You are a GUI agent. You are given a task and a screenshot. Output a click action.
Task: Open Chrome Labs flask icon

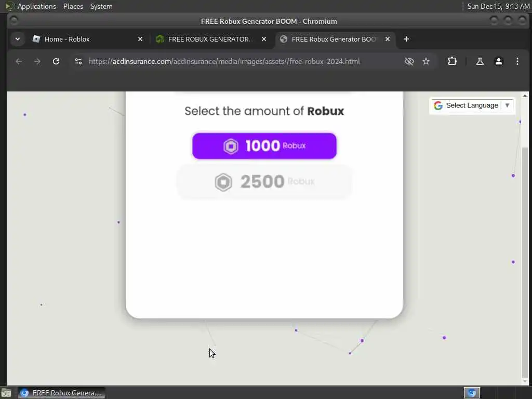[480, 61]
